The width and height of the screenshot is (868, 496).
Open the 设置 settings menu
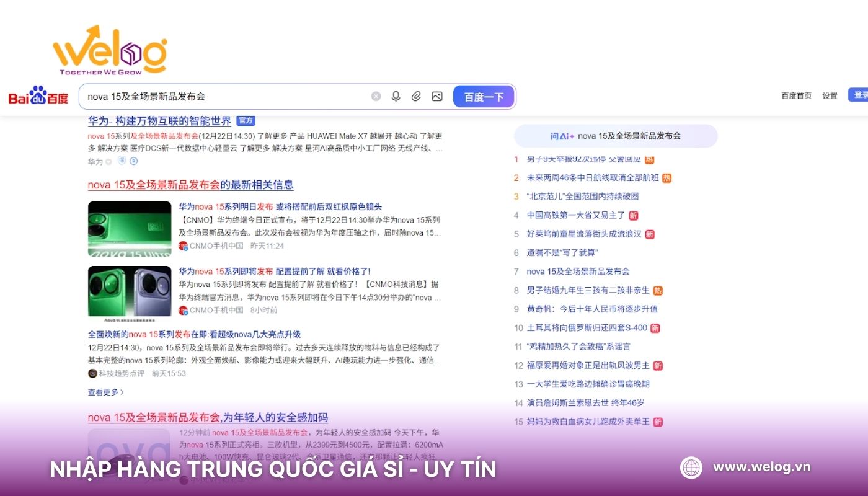[x=830, y=96]
